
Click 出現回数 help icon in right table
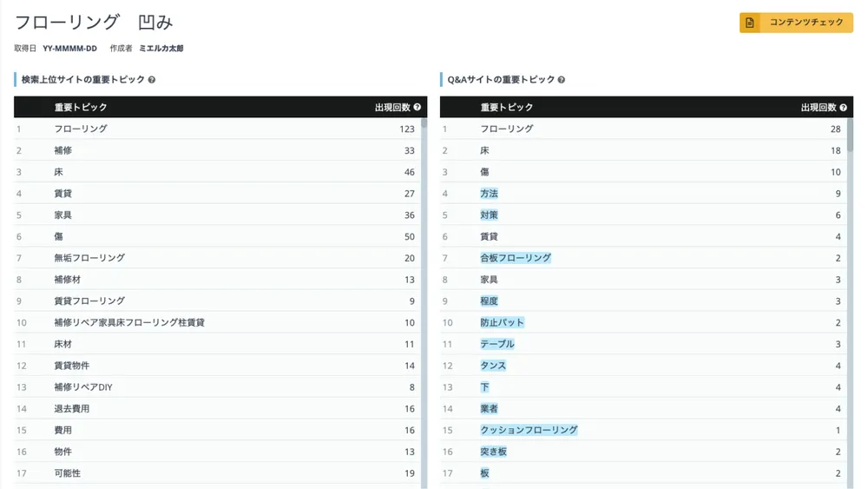[844, 108]
